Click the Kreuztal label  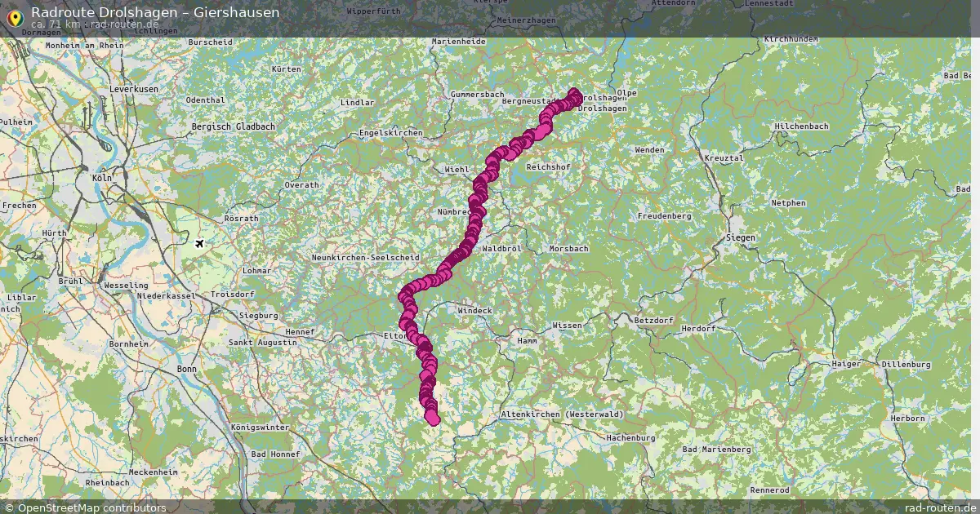tap(725, 157)
